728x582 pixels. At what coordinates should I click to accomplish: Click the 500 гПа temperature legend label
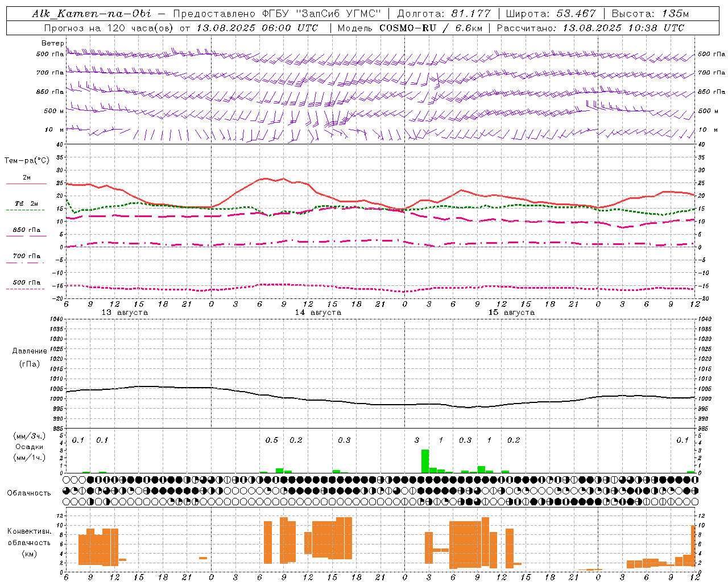tap(27, 282)
